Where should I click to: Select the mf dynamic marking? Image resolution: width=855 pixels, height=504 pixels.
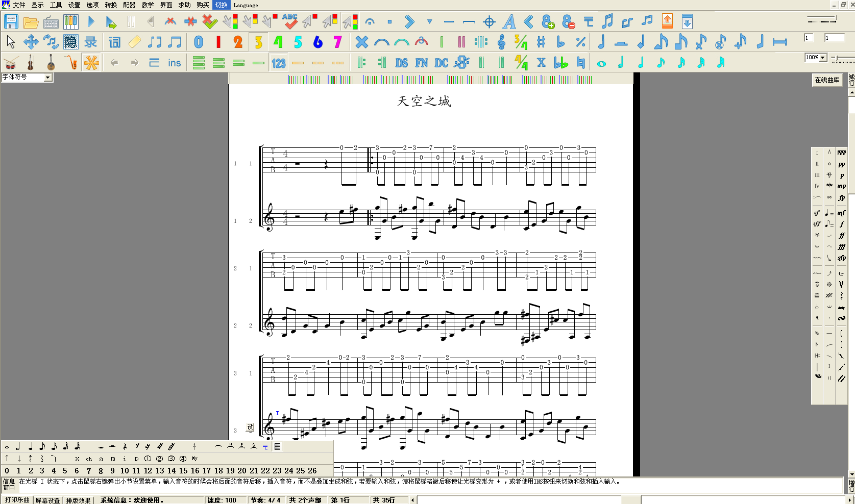pyautogui.click(x=842, y=213)
